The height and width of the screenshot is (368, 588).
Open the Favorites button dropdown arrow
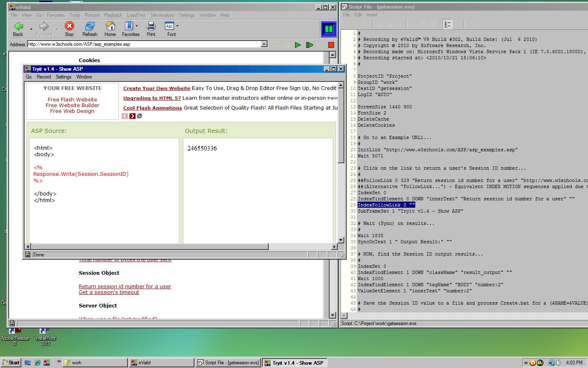point(136,26)
